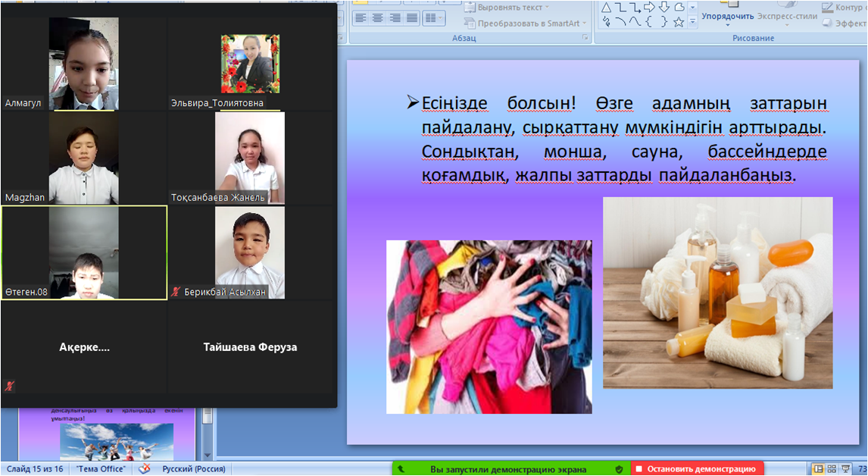Click Остановить демонстрацию button
This screenshot has width=868, height=476.
point(697,469)
